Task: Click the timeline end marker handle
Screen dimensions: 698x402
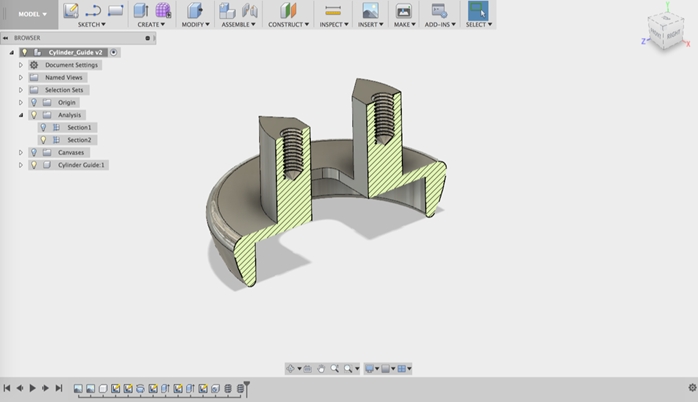Action: [247, 387]
